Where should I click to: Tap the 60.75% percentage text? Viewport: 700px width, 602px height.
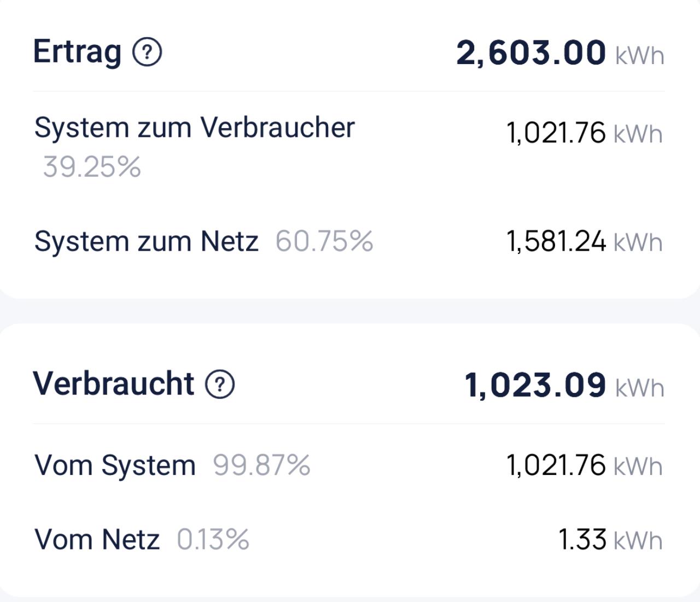pyautogui.click(x=324, y=241)
